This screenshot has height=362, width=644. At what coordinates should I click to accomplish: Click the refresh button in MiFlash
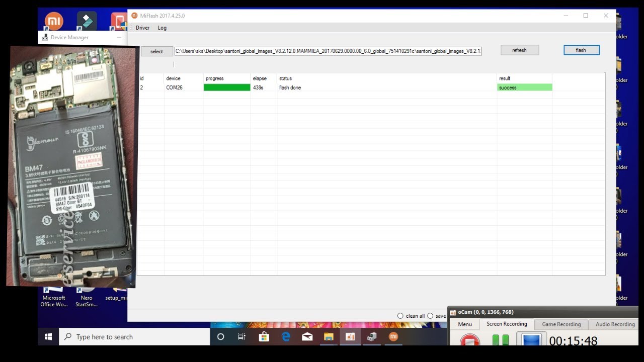(x=520, y=50)
